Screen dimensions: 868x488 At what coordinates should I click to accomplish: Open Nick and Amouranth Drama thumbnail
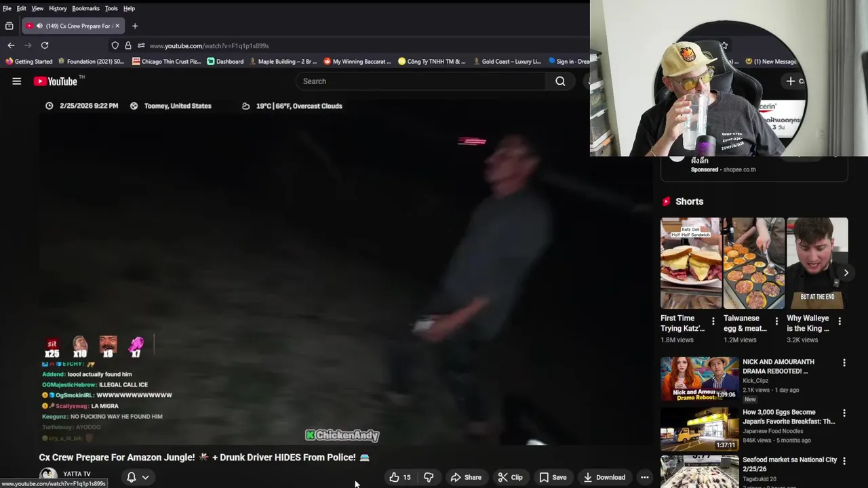pyautogui.click(x=700, y=379)
